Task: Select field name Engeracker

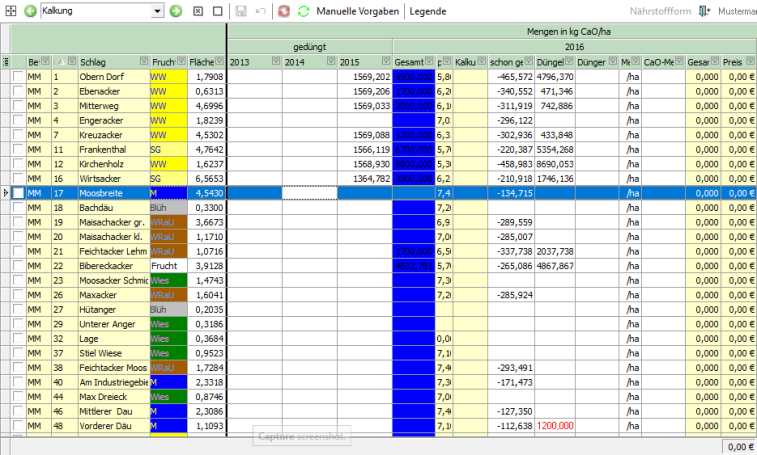Action: coord(101,120)
